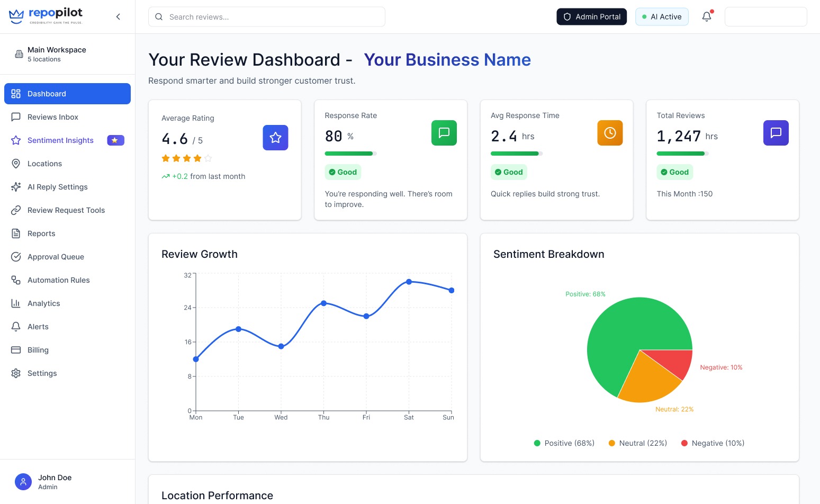Open notifications via the bell icon
This screenshot has height=504, width=820.
tap(707, 16)
